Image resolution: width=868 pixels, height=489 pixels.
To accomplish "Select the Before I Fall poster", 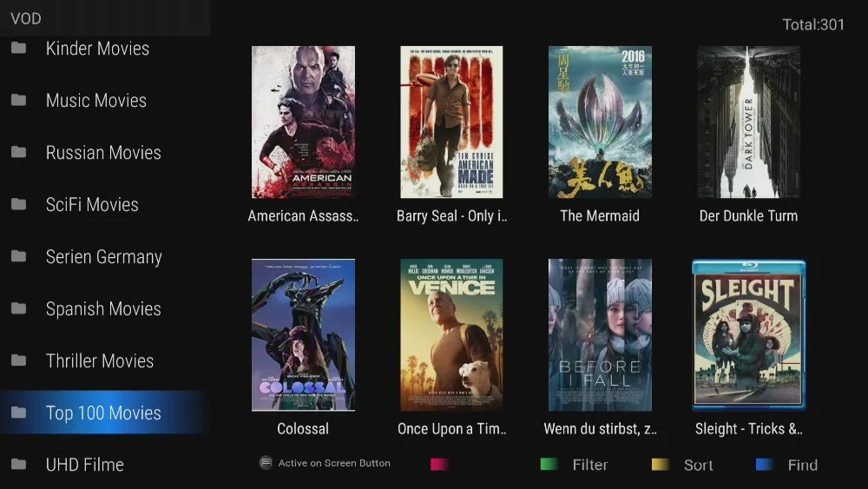I will [x=600, y=335].
